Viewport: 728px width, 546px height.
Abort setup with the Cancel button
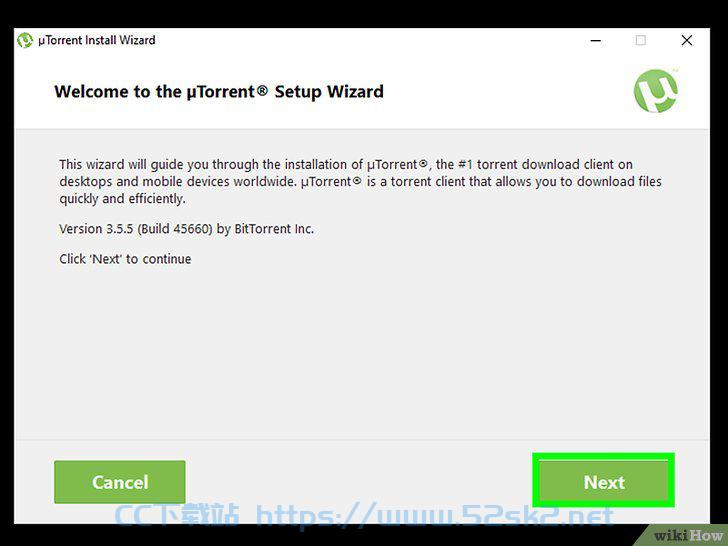pos(120,482)
